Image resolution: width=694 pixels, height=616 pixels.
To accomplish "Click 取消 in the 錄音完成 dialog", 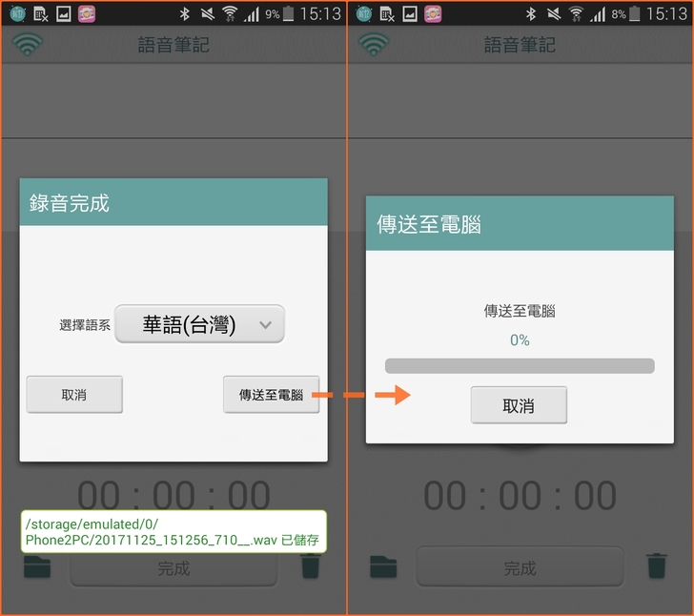I will 74,395.
